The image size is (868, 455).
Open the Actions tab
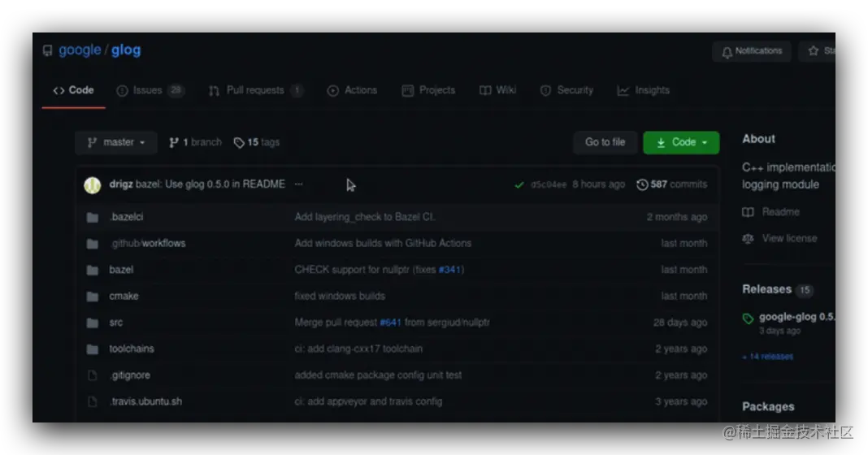tap(352, 90)
